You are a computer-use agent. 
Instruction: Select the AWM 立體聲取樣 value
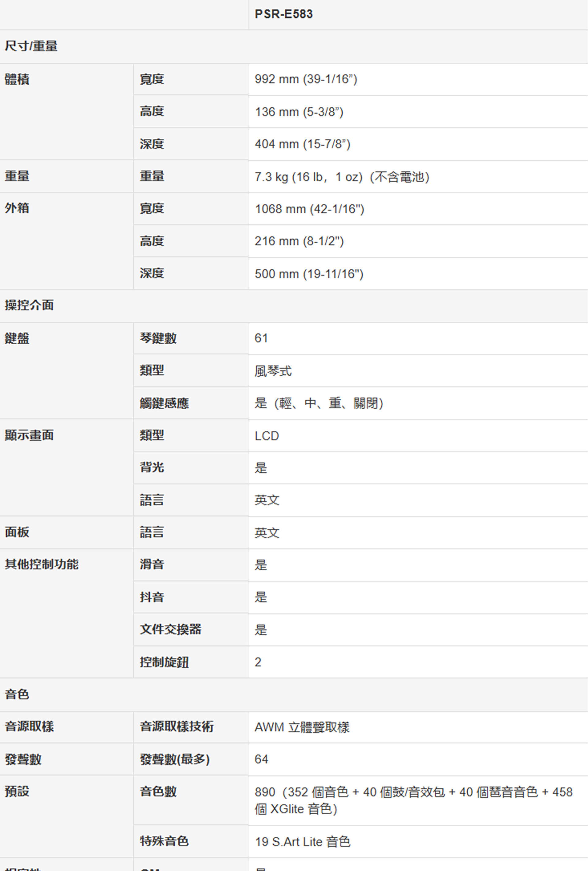(x=302, y=727)
